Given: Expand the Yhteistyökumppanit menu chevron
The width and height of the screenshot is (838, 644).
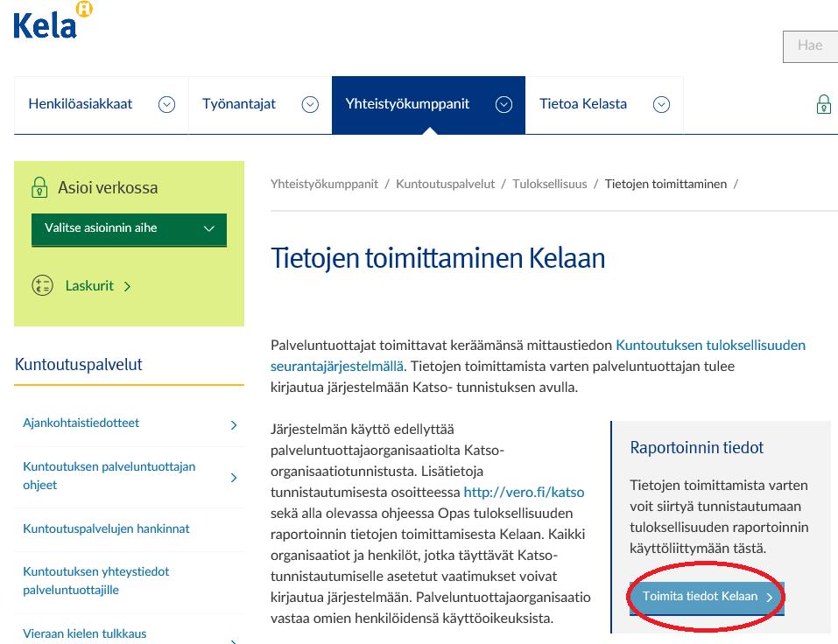Looking at the screenshot, I should (x=504, y=104).
